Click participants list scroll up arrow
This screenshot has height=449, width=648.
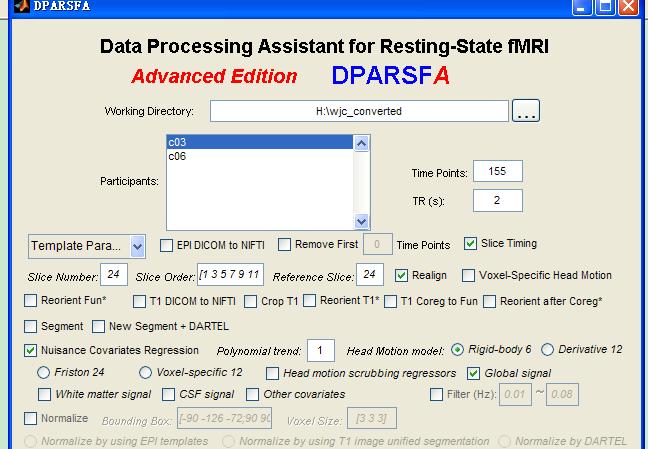pyautogui.click(x=362, y=143)
